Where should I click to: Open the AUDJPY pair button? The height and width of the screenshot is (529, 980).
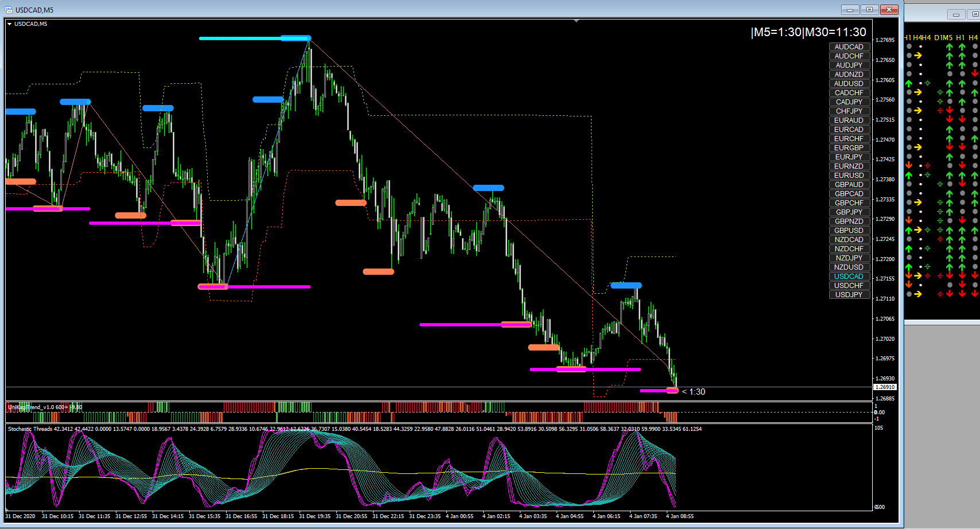[x=849, y=65]
